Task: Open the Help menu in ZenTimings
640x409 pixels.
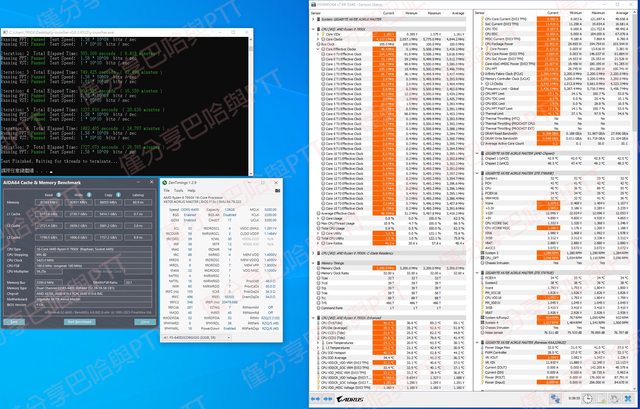Action: 191,192
